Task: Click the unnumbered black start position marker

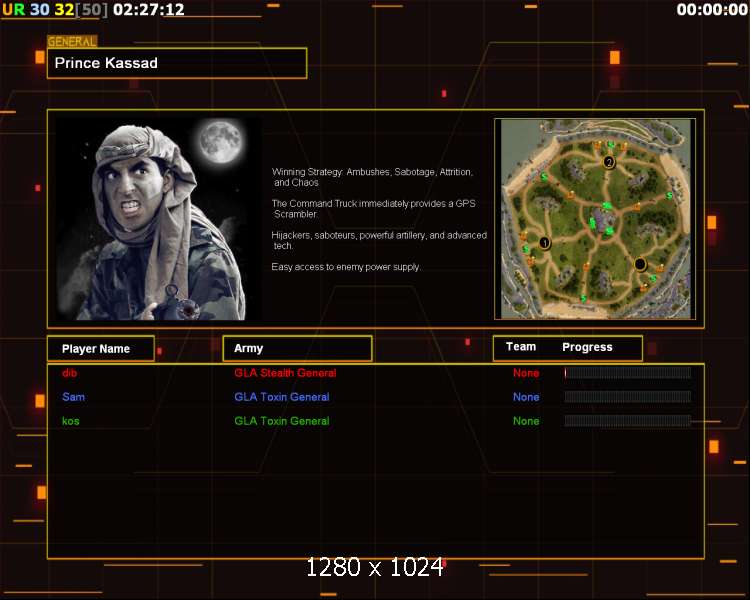Action: pos(640,264)
